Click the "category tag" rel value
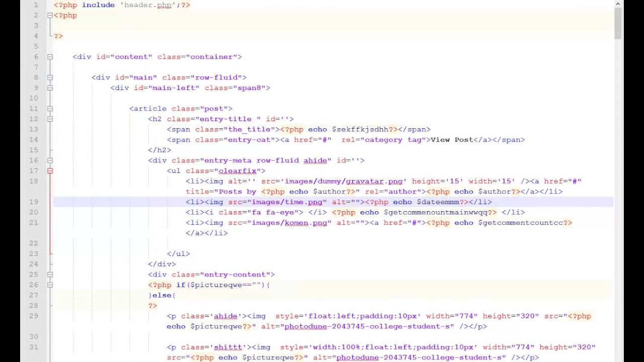644x362 pixels. click(393, 140)
